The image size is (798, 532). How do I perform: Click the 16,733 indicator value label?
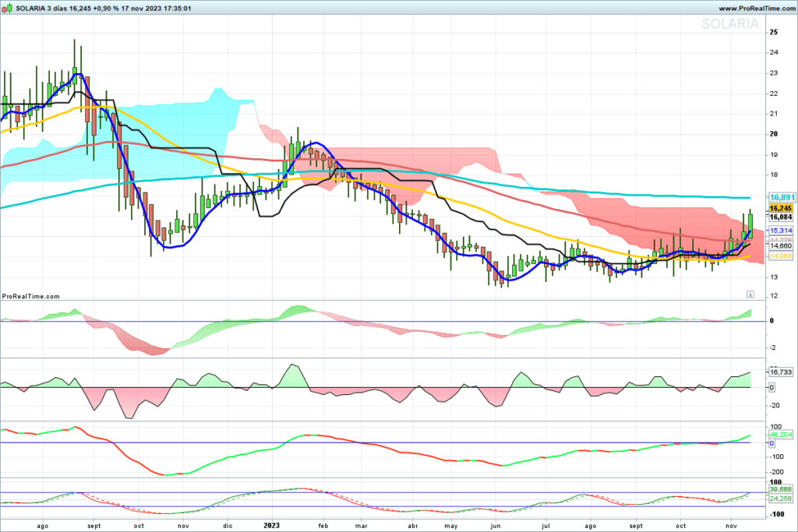coord(781,372)
